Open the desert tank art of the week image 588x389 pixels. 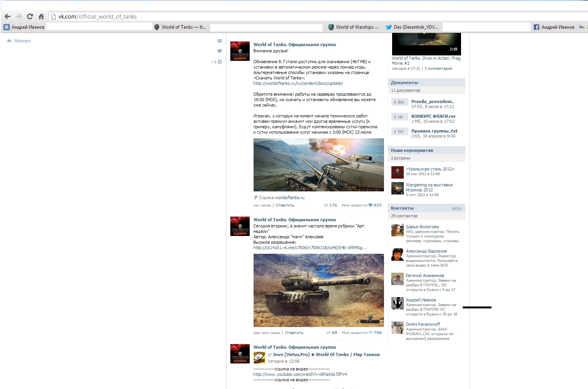(319, 290)
